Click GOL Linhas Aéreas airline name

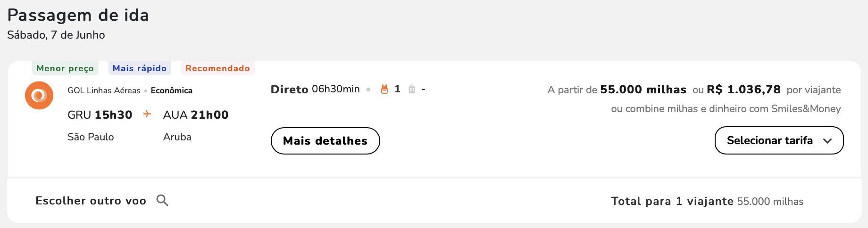(104, 90)
